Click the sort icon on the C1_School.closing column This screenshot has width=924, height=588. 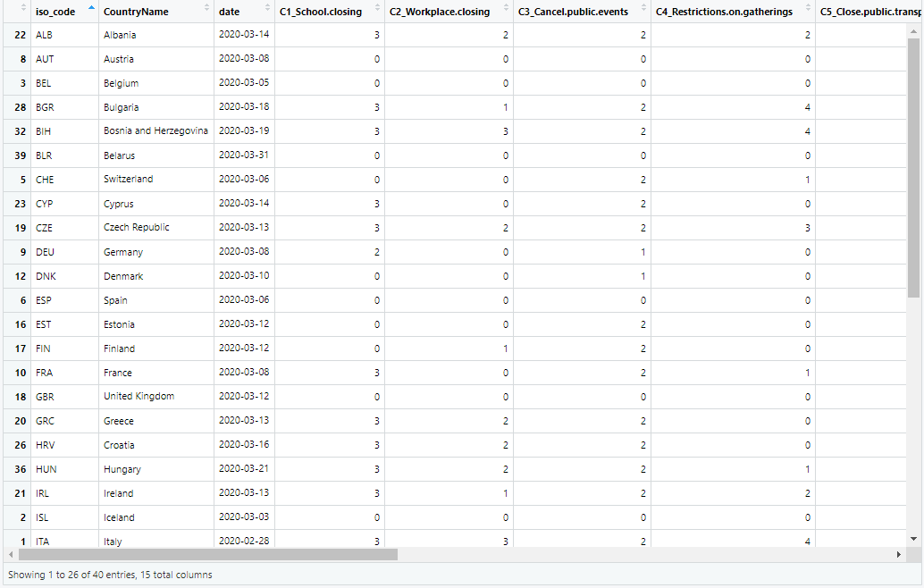[x=377, y=11]
